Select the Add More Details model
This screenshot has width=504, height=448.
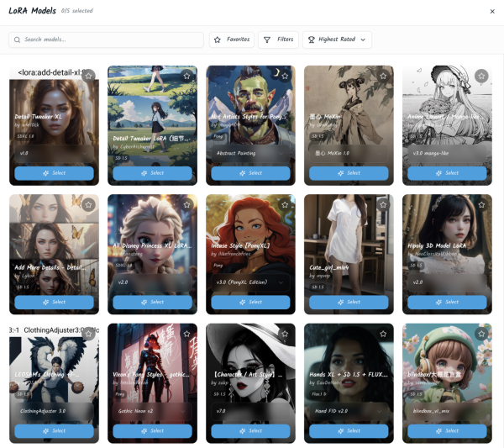point(54,302)
